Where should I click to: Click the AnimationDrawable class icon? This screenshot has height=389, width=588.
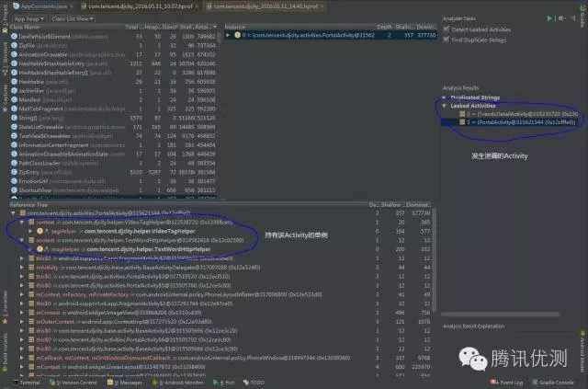[15, 54]
